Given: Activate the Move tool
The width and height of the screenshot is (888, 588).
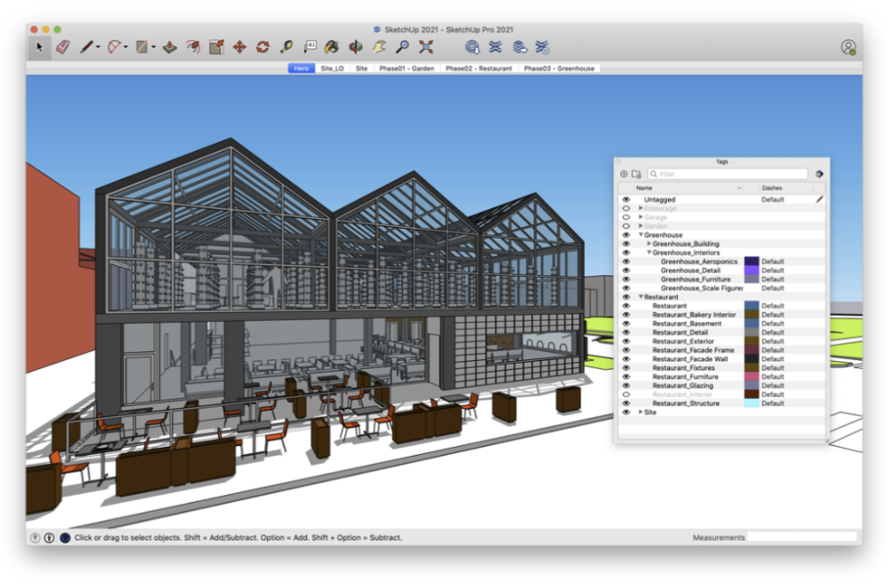Looking at the screenshot, I should (x=240, y=46).
